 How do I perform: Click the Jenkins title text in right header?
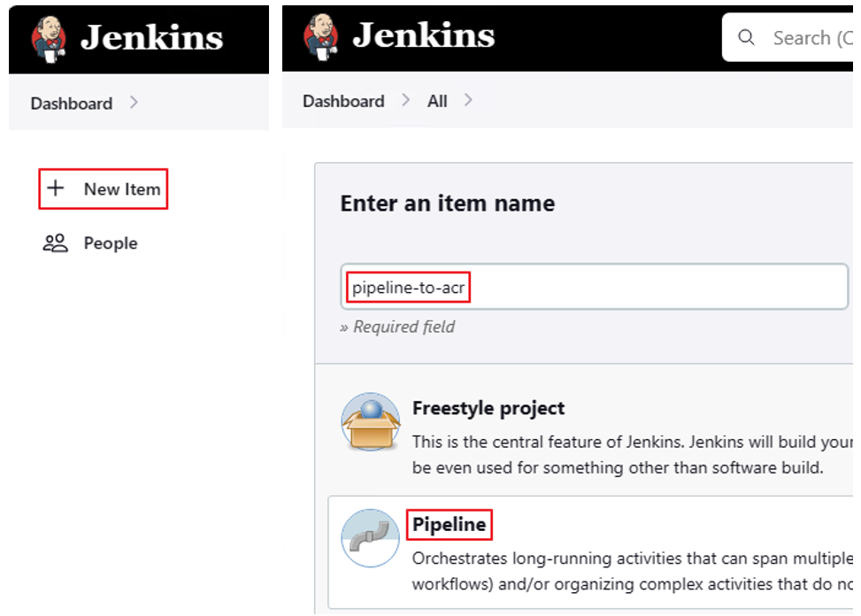click(423, 35)
